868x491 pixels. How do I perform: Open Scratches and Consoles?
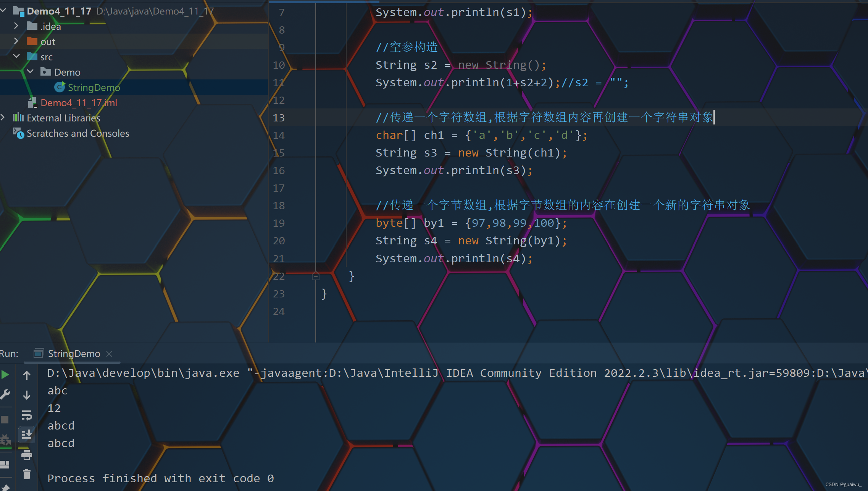[x=78, y=133]
